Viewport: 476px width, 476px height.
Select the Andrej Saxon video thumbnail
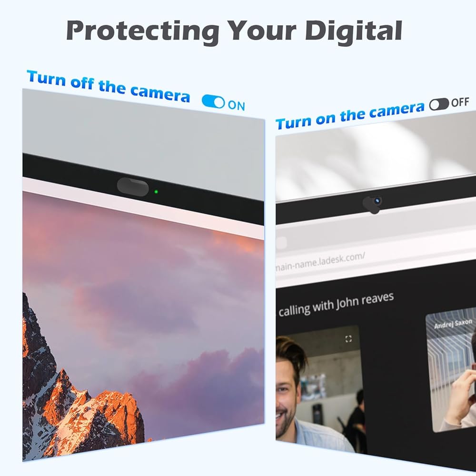coord(450,371)
